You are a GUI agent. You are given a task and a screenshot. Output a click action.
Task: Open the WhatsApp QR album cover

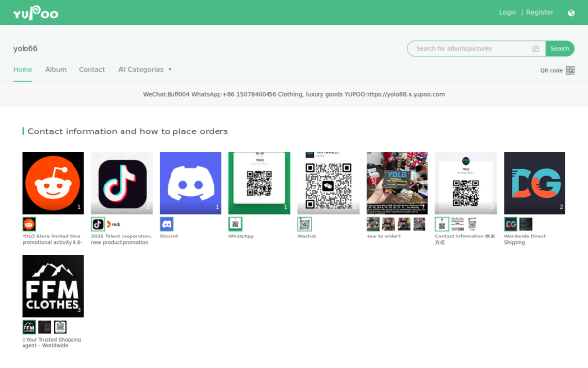click(260, 183)
